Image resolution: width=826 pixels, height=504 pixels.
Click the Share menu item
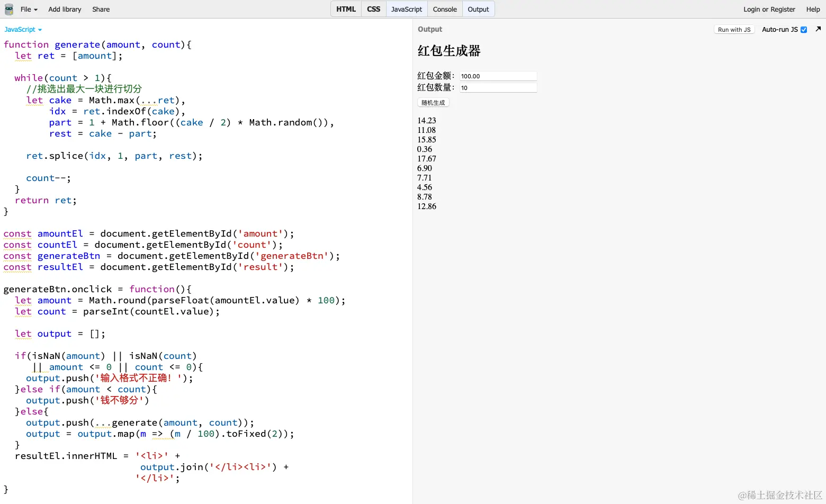pyautogui.click(x=101, y=9)
